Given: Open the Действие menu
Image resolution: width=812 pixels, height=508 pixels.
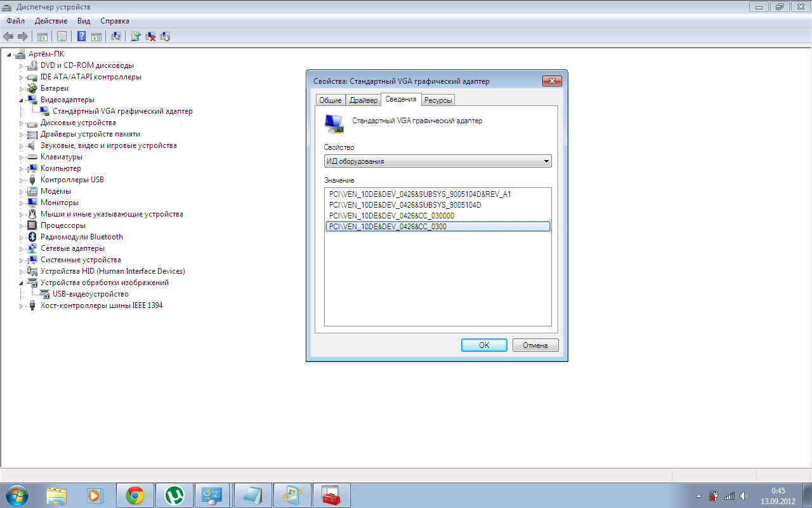Looking at the screenshot, I should (x=51, y=21).
